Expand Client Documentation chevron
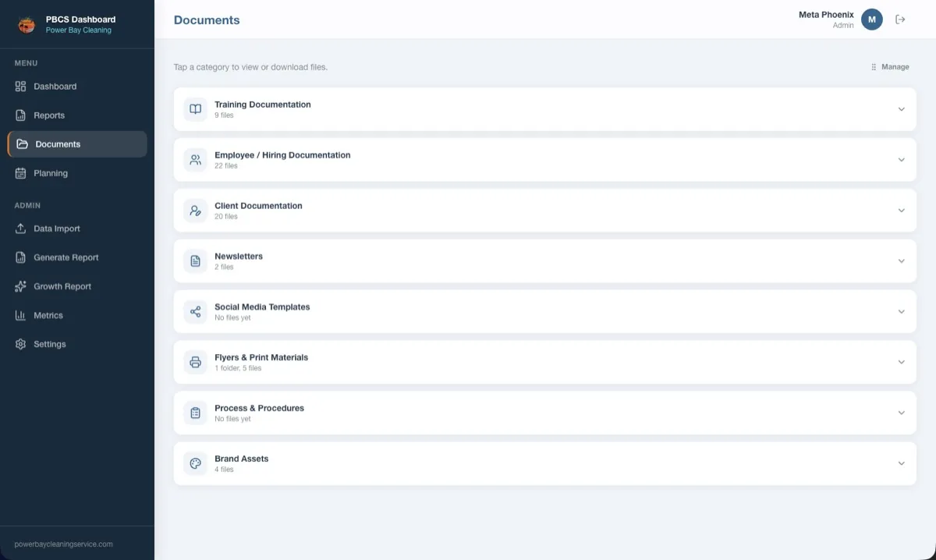The width and height of the screenshot is (936, 560). tap(901, 211)
